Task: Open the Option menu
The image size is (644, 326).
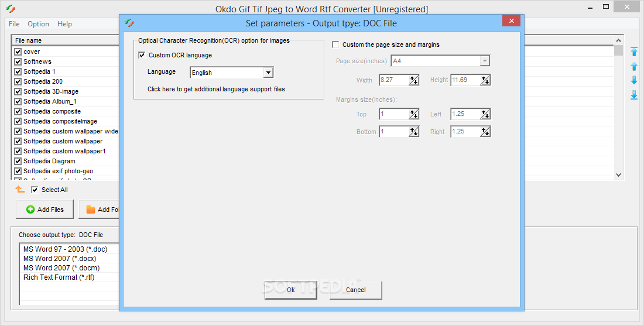Action: click(x=38, y=24)
